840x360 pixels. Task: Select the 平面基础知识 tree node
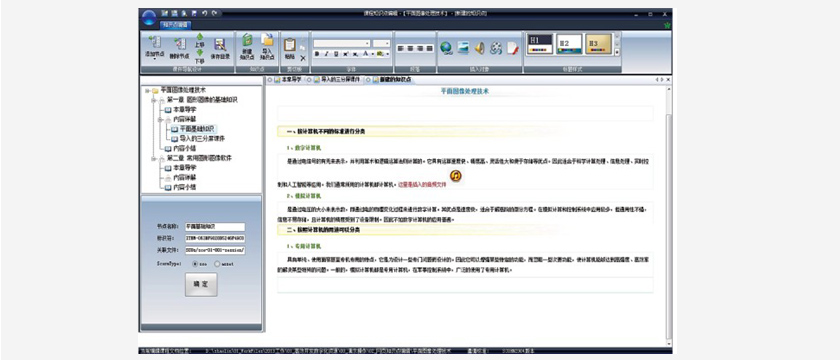(x=193, y=129)
